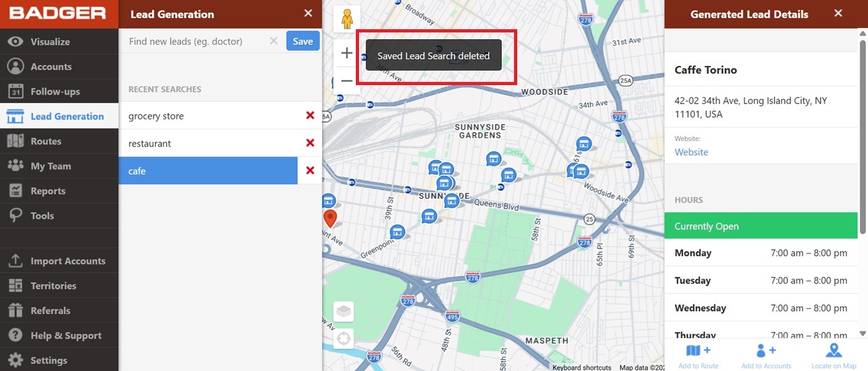Zoom in on the map
Viewport: 868px width, 371px height.
tap(346, 53)
